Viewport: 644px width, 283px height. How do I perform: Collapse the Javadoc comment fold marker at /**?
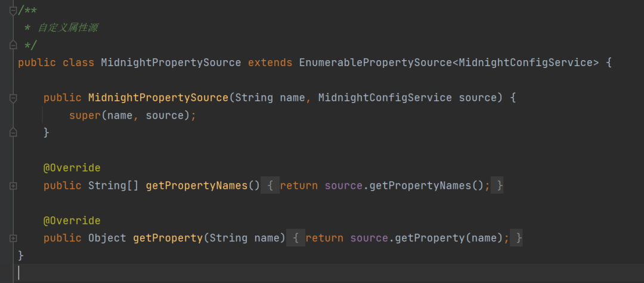pos(13,10)
